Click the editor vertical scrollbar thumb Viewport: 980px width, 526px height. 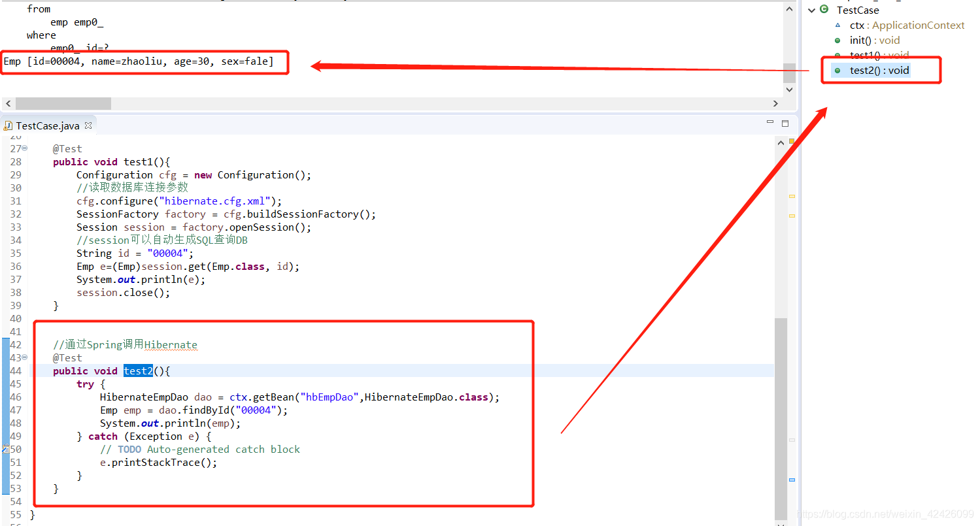[781, 418]
